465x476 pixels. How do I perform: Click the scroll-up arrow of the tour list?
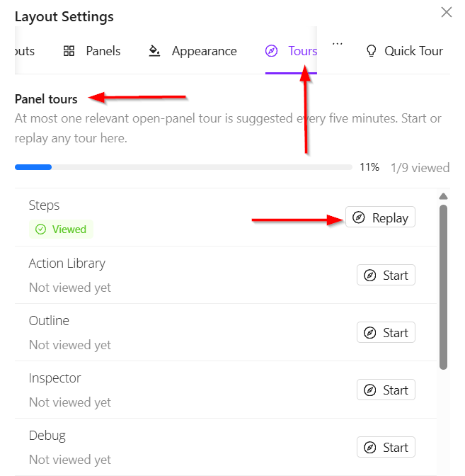444,196
